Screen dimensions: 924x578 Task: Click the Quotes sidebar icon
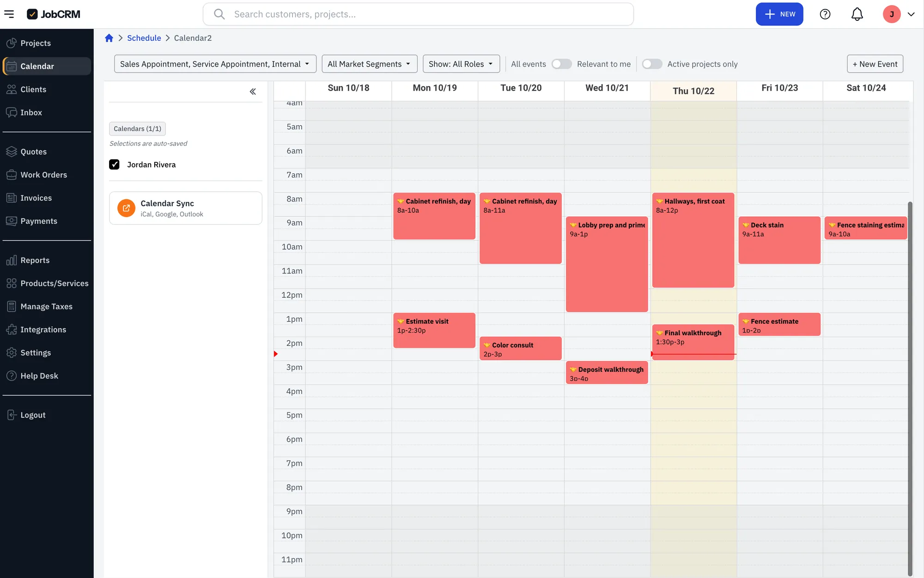point(12,152)
